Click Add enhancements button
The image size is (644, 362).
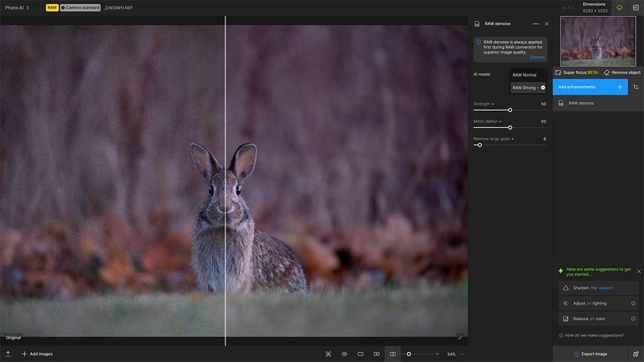pyautogui.click(x=590, y=87)
